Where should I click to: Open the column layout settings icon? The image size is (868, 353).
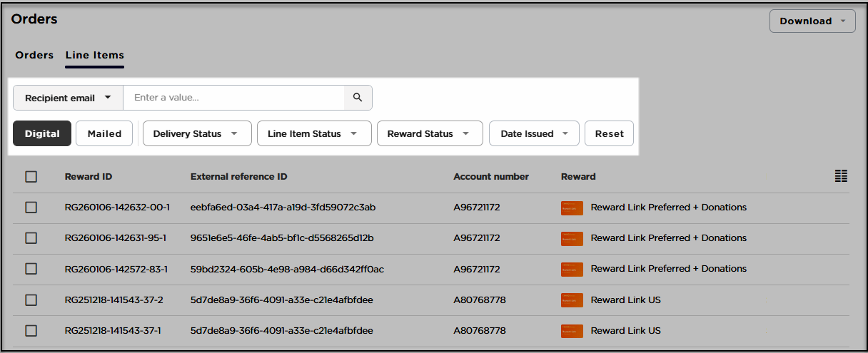pos(841,176)
